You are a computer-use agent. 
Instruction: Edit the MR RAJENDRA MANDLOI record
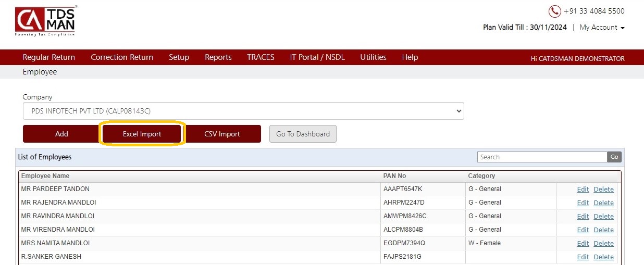[x=583, y=203]
